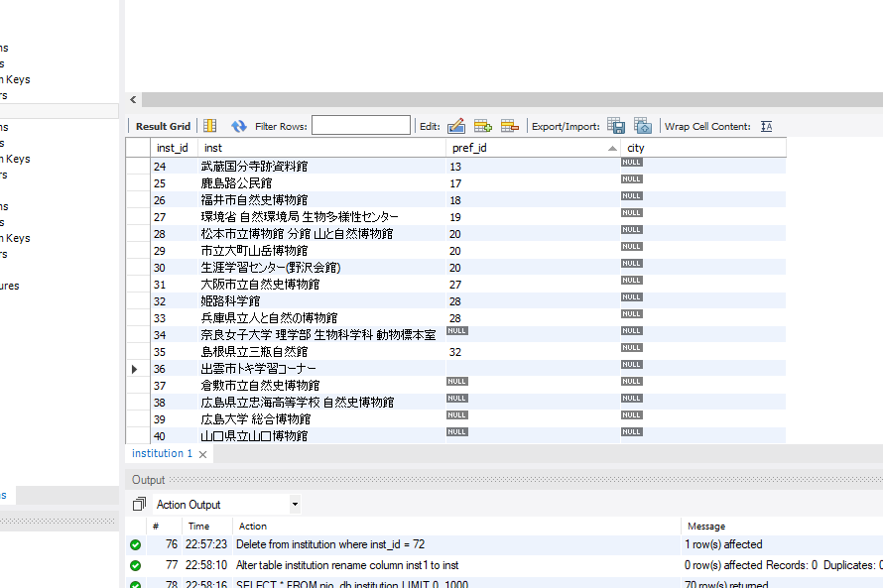
Task: Toggle the Wrap Cell Content icon
Action: coord(767,127)
